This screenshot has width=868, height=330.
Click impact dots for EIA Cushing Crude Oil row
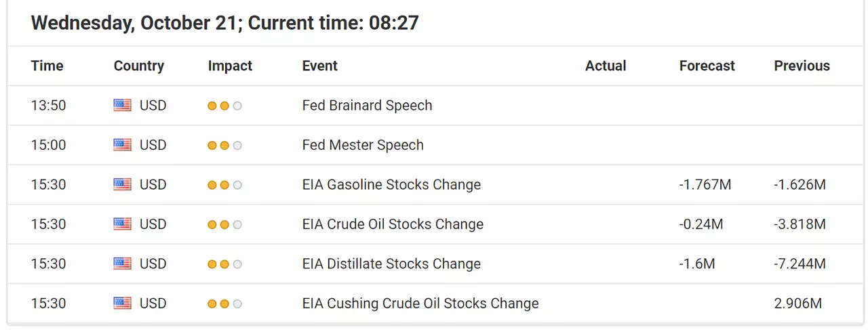pos(224,304)
